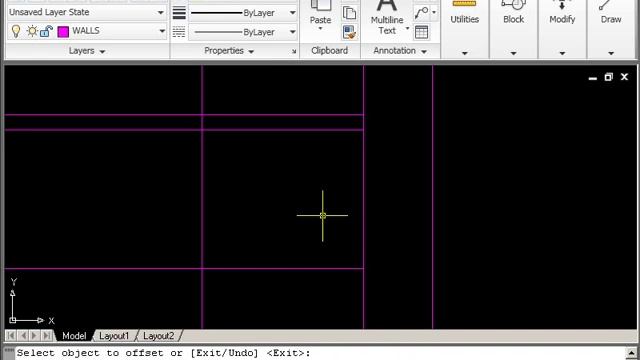Viewport: 640px width, 360px height.
Task: Click the Paste button
Action: pyautogui.click(x=320, y=12)
